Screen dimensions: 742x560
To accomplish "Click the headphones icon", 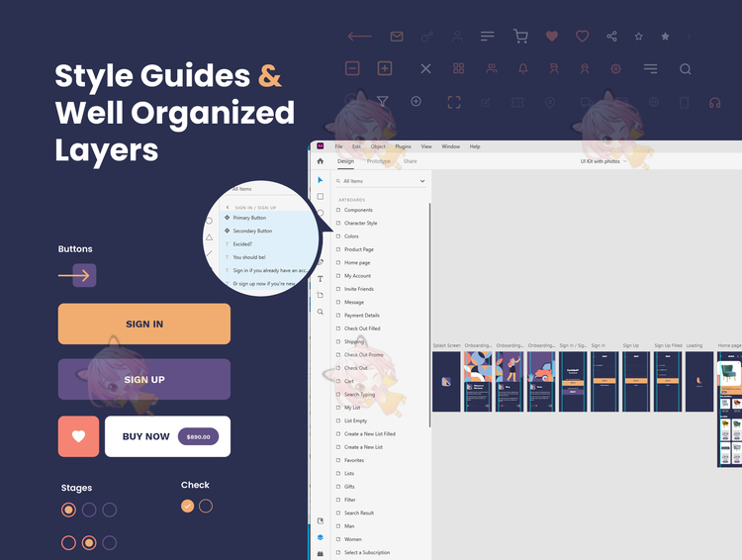I will tap(714, 102).
